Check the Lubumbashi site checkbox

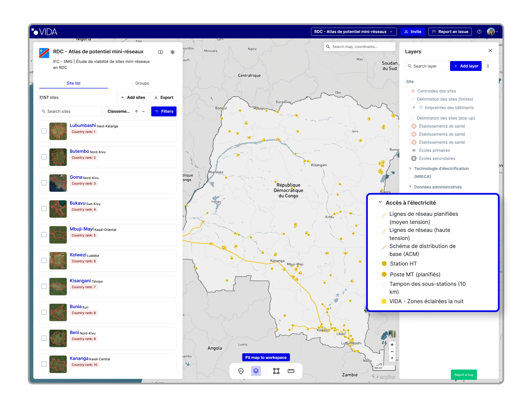click(x=44, y=131)
